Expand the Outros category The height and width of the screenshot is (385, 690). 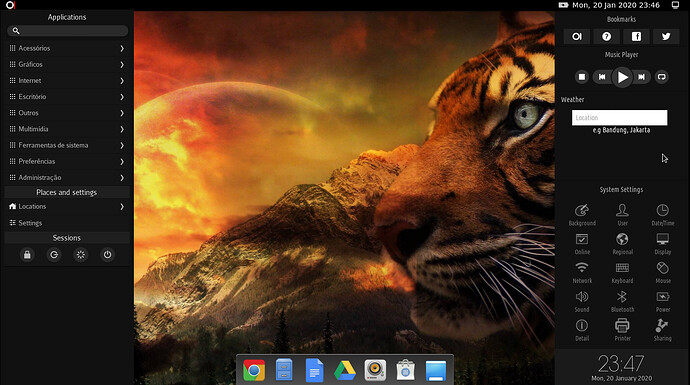click(x=67, y=113)
